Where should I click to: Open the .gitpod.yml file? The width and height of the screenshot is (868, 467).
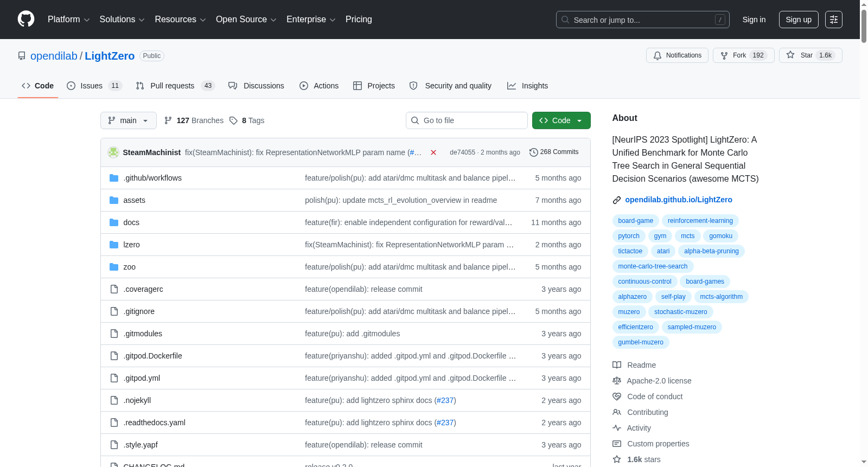(142, 378)
